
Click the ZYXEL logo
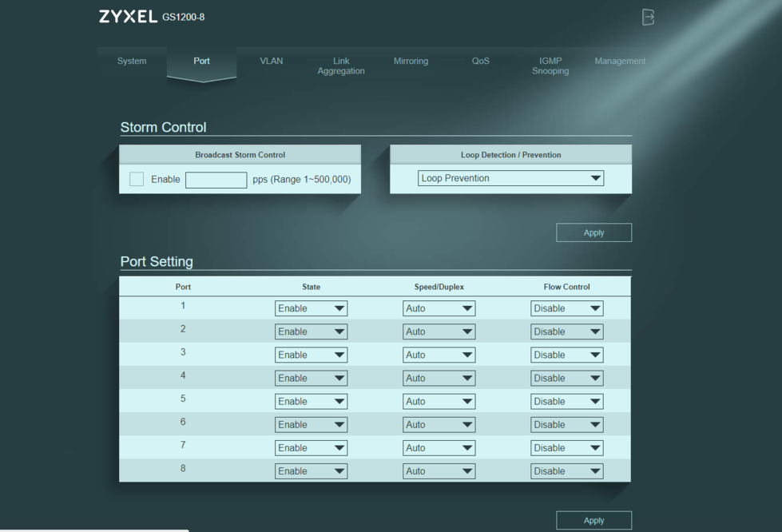(128, 17)
